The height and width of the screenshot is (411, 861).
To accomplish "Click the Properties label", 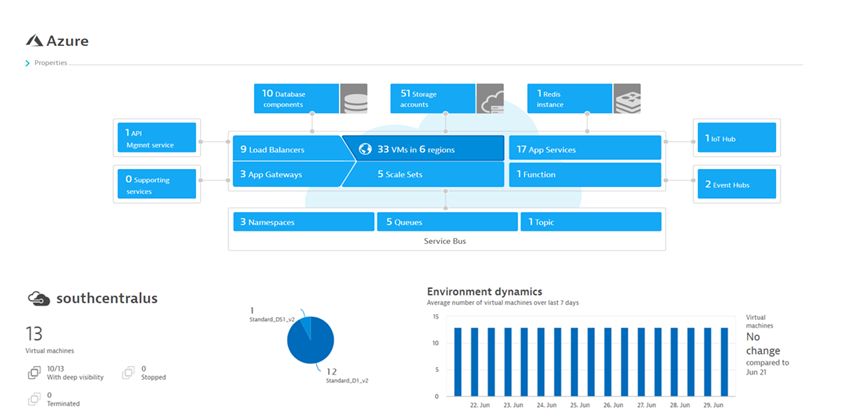I will click(51, 63).
